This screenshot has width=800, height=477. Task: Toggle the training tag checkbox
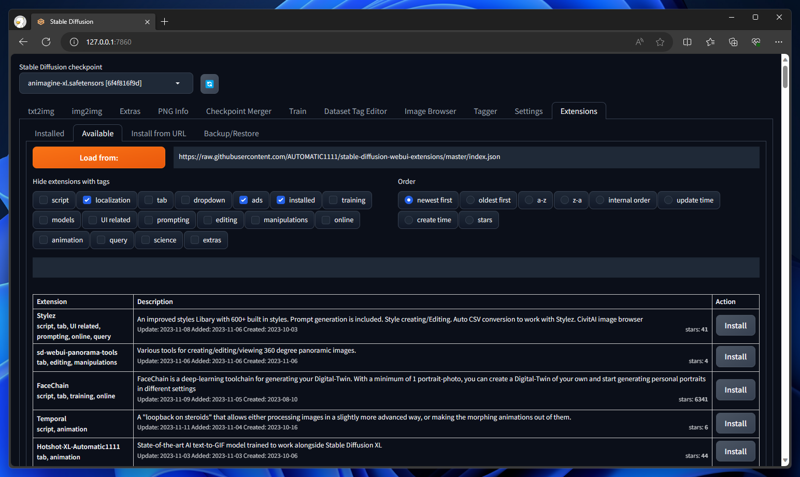point(333,200)
